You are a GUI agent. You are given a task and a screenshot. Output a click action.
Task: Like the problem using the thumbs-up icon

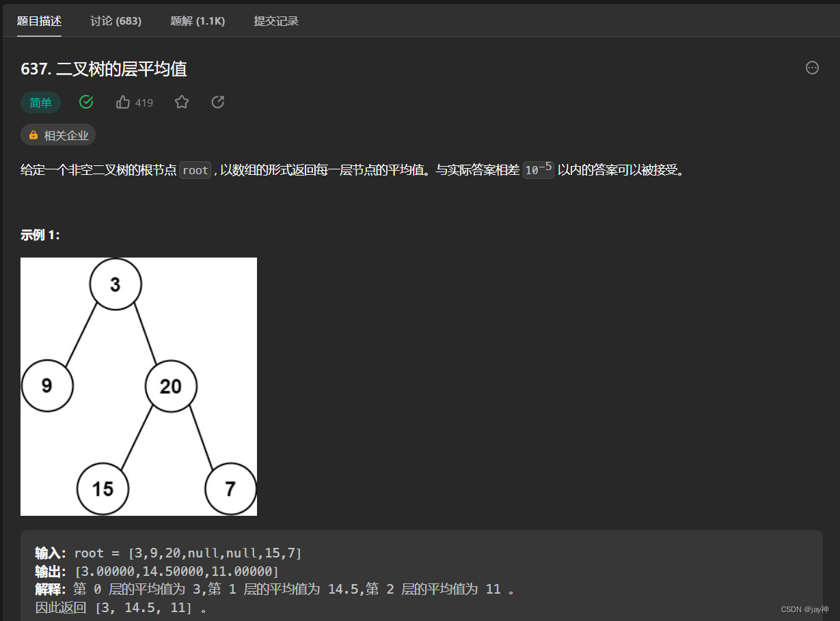(x=122, y=101)
